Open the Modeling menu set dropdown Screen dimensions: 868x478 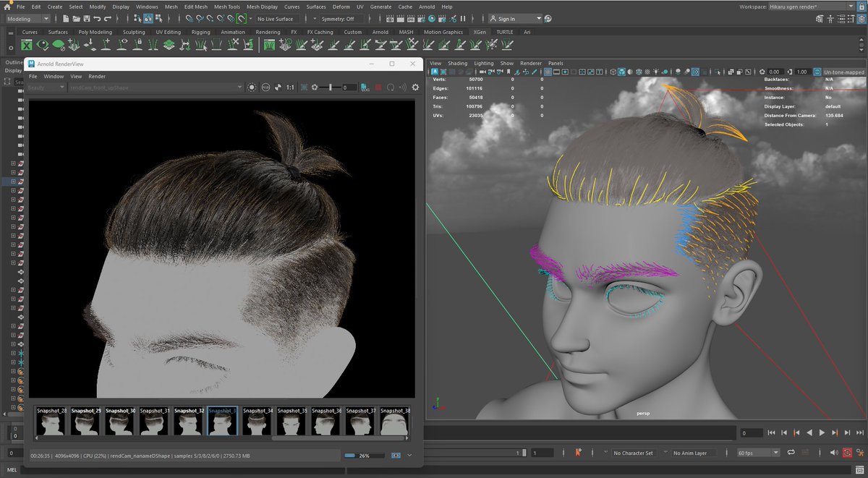coord(28,18)
